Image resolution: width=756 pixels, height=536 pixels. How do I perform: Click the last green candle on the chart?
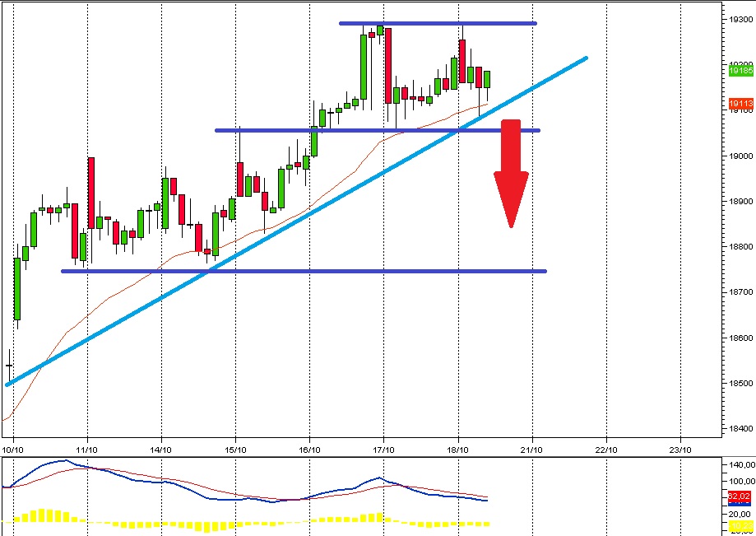pyautogui.click(x=486, y=79)
